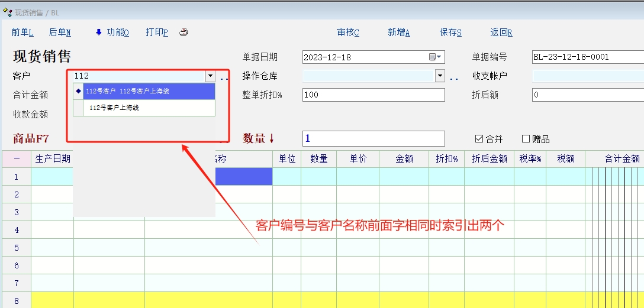Open the 打印 menu item
This screenshot has height=308, width=644.
pyautogui.click(x=157, y=33)
